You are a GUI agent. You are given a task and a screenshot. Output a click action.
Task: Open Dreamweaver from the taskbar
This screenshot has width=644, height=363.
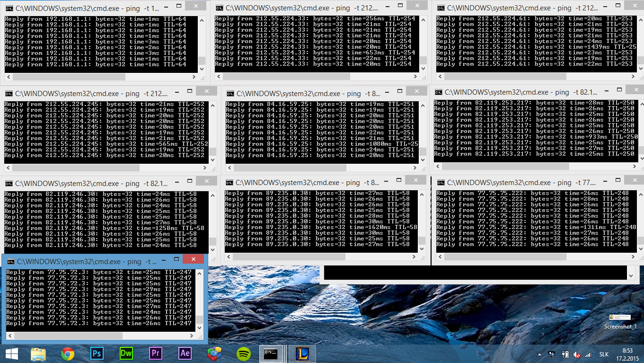(x=126, y=354)
